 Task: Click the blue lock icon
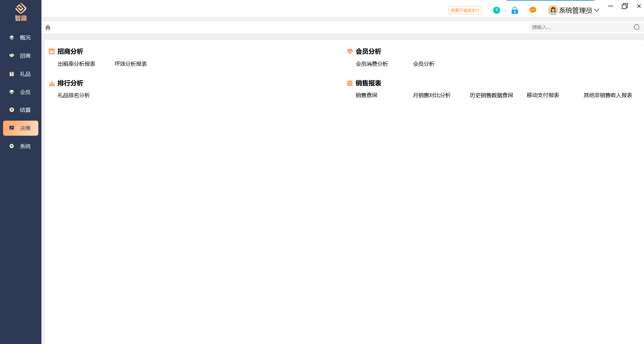[515, 10]
